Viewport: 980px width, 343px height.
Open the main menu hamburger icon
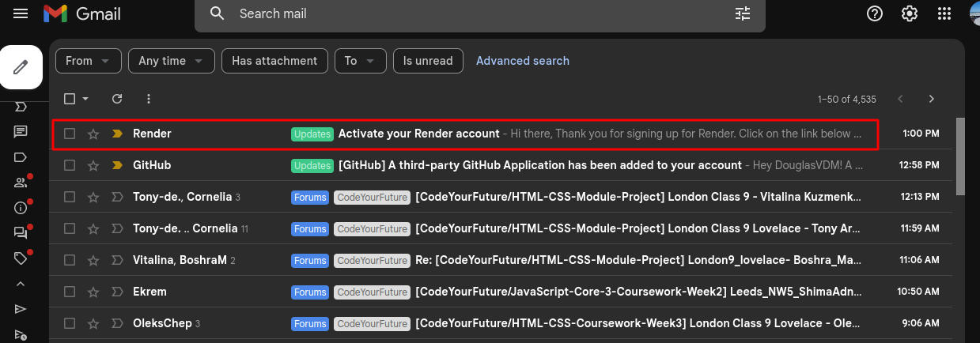tap(21, 13)
